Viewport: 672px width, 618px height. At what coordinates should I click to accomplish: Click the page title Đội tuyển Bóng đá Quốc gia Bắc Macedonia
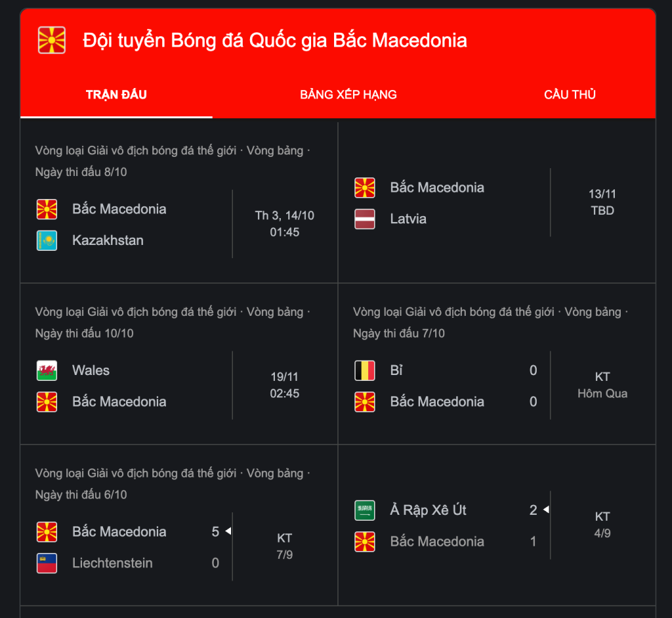coord(275,41)
